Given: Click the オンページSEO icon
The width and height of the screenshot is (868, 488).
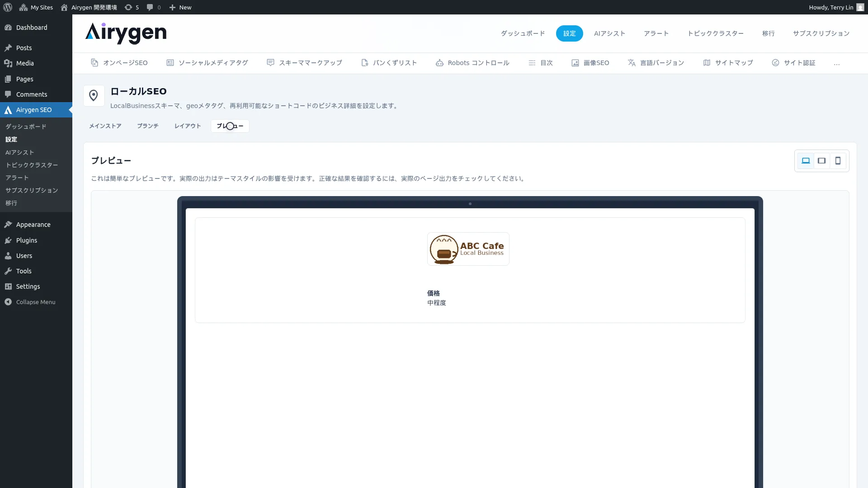Looking at the screenshot, I should click(94, 63).
